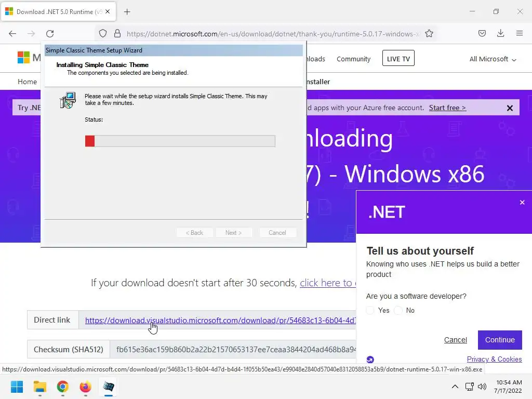The image size is (532, 399).
Task: Click the installer icon in setup wizard
Action: point(68,100)
